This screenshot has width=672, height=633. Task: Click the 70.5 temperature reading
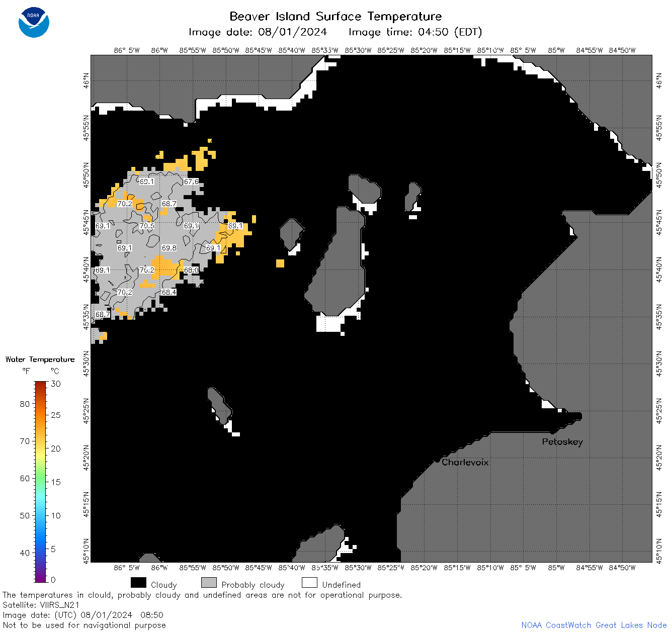[147, 226]
